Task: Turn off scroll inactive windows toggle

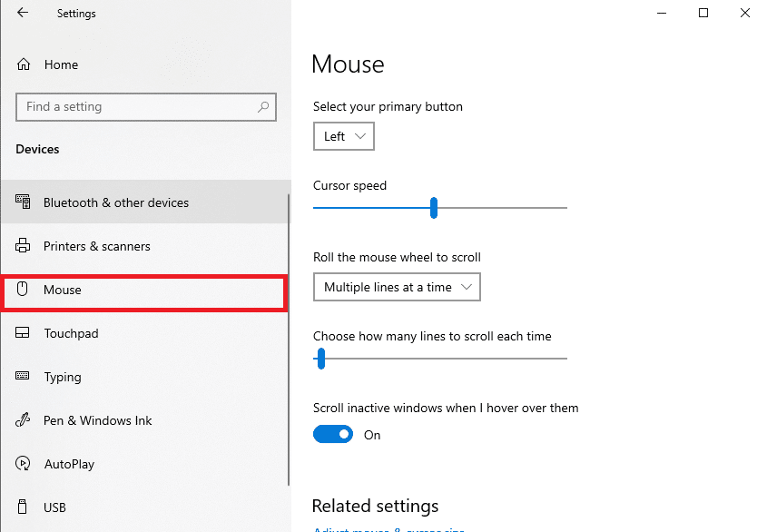Action: pos(332,435)
